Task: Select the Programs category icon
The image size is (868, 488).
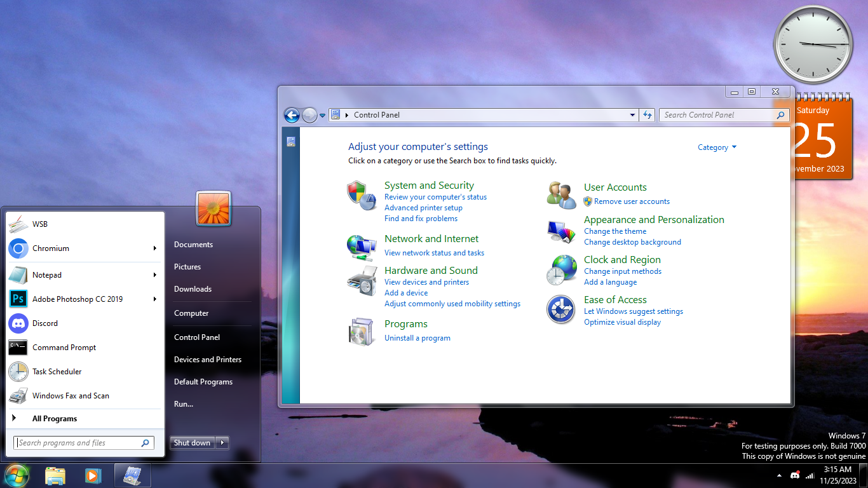Action: (x=362, y=331)
